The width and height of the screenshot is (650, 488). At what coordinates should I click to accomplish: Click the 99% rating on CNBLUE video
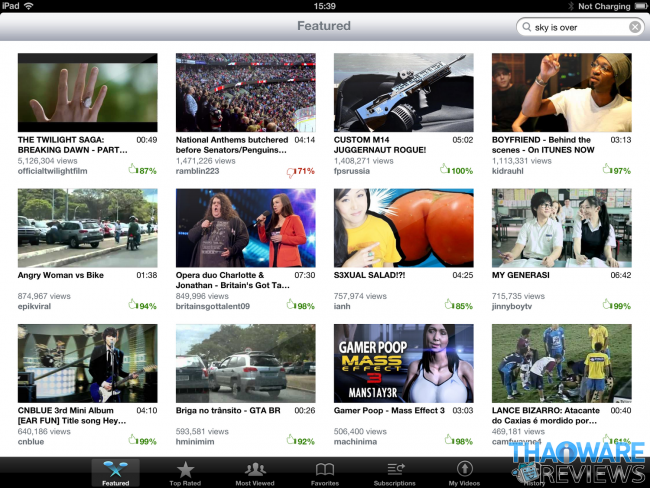coord(143,441)
